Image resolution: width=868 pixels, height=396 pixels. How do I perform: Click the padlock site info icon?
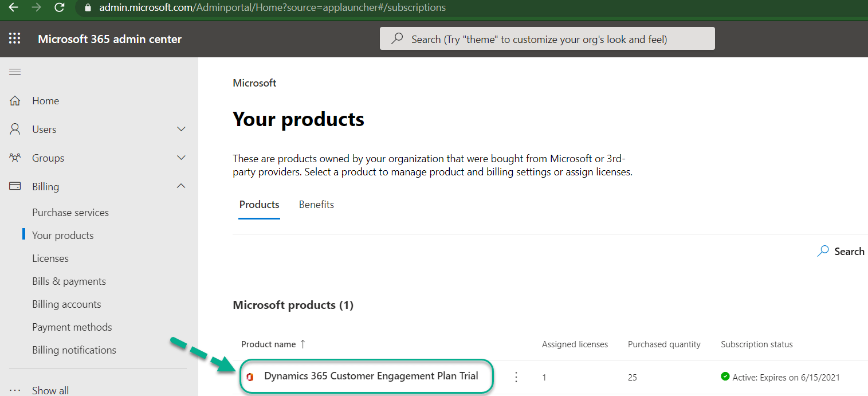[x=88, y=7]
